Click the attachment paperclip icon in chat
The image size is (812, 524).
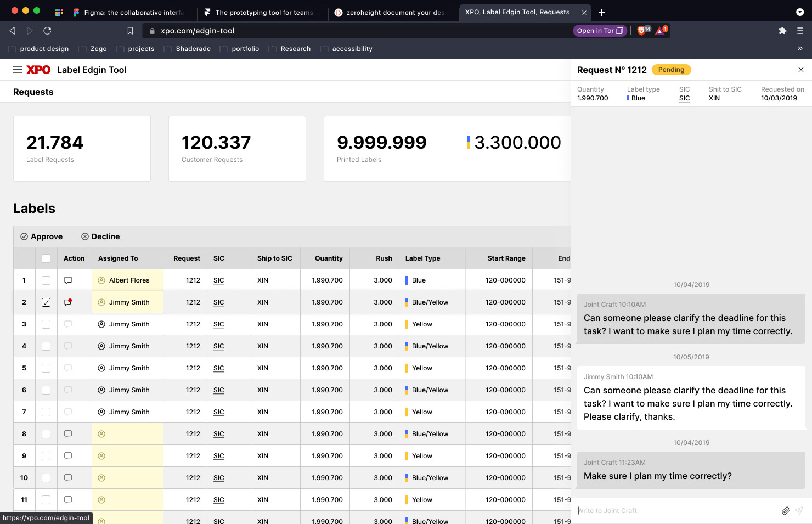[785, 511]
